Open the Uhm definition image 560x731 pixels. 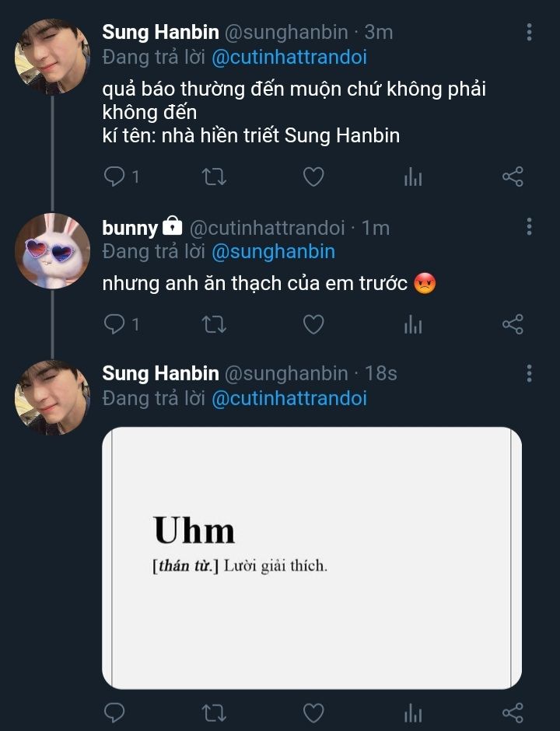click(311, 558)
